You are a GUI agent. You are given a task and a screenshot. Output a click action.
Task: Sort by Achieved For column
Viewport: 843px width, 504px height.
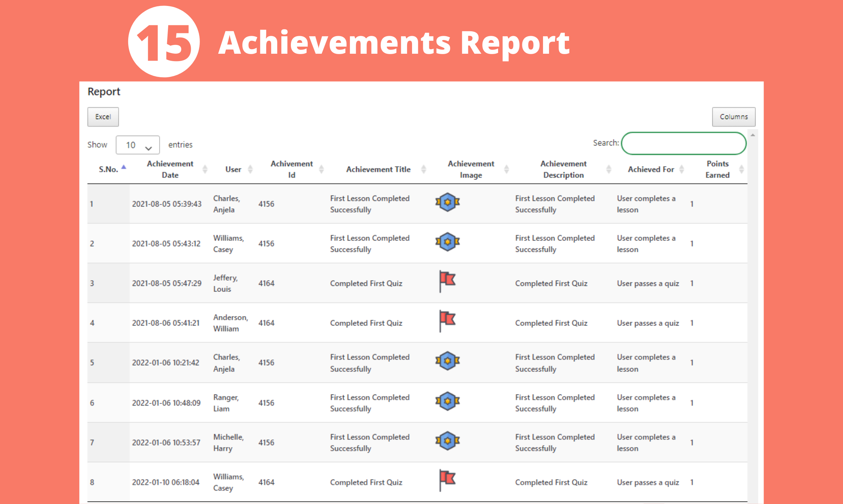(x=651, y=169)
